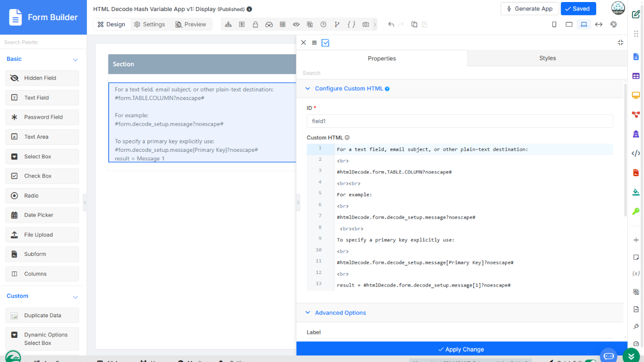Open the permission lock icon in toolbar

[256, 24]
